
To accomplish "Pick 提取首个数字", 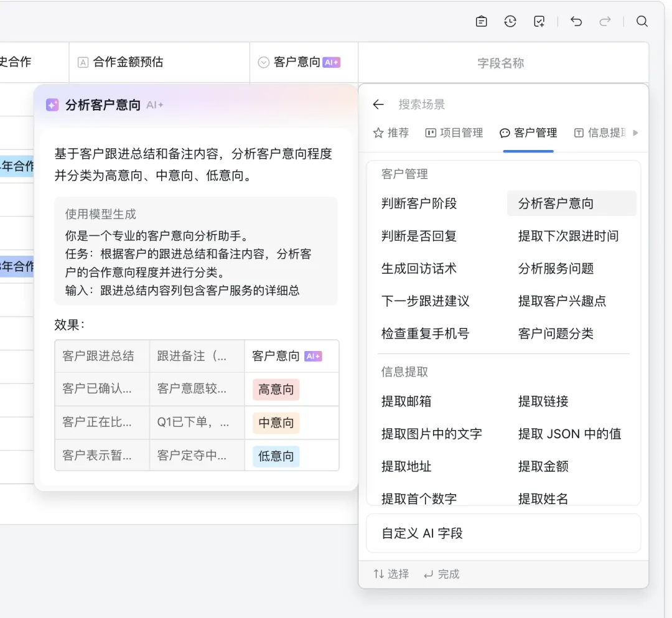I will [419, 499].
